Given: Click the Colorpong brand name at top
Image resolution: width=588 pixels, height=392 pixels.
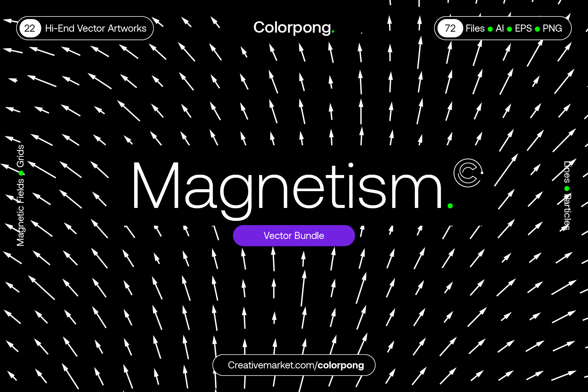Looking at the screenshot, I should [292, 28].
